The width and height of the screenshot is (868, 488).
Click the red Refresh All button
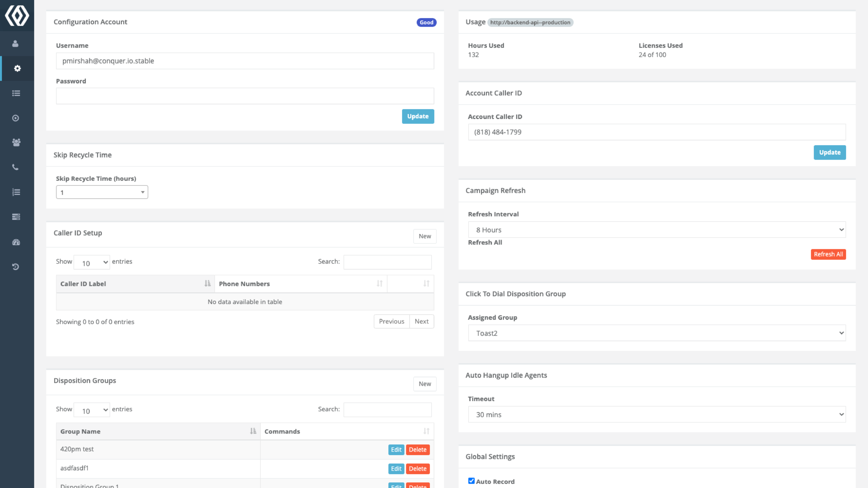[828, 254]
